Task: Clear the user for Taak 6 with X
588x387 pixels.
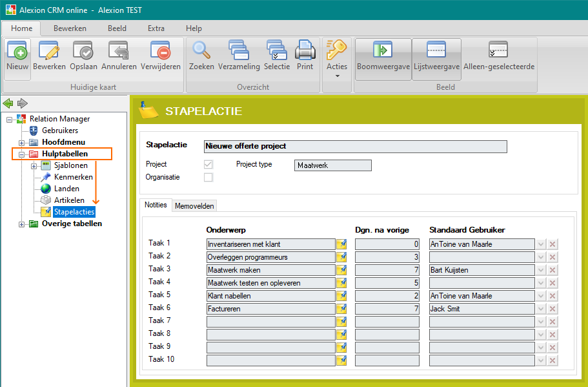Action: [553, 309]
